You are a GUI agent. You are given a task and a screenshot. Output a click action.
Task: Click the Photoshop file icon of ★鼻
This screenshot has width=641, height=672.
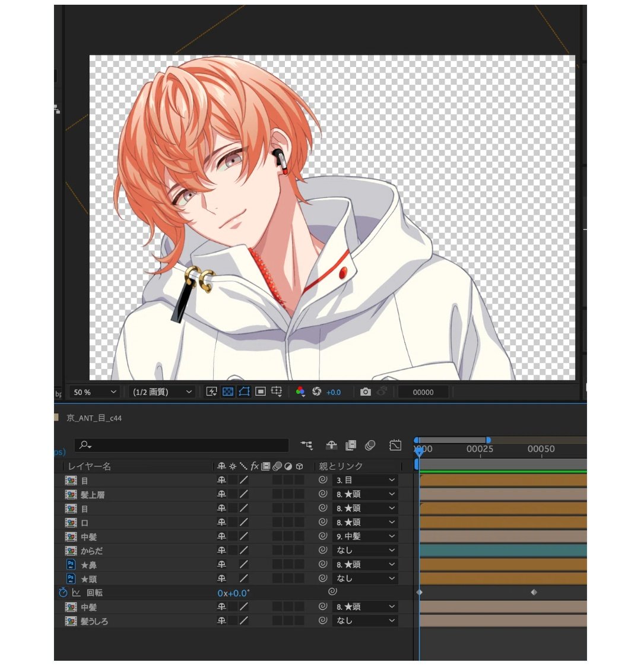(x=71, y=565)
